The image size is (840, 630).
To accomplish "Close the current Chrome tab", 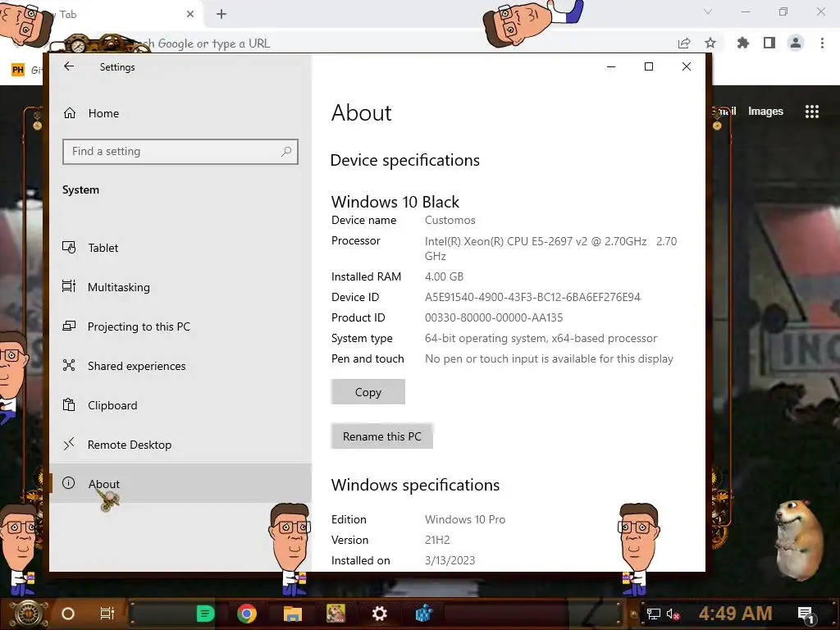I will point(190,14).
